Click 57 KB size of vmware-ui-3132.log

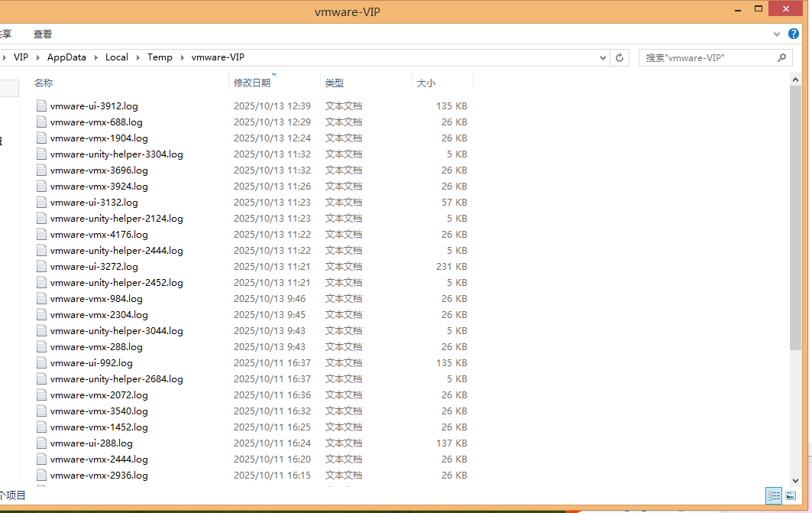click(455, 202)
